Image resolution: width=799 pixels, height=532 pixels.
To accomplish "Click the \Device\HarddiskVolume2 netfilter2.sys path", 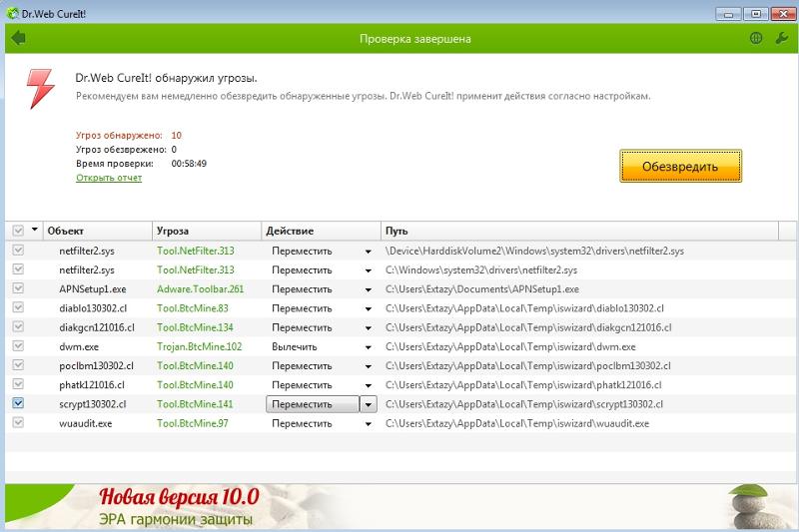I will (534, 251).
